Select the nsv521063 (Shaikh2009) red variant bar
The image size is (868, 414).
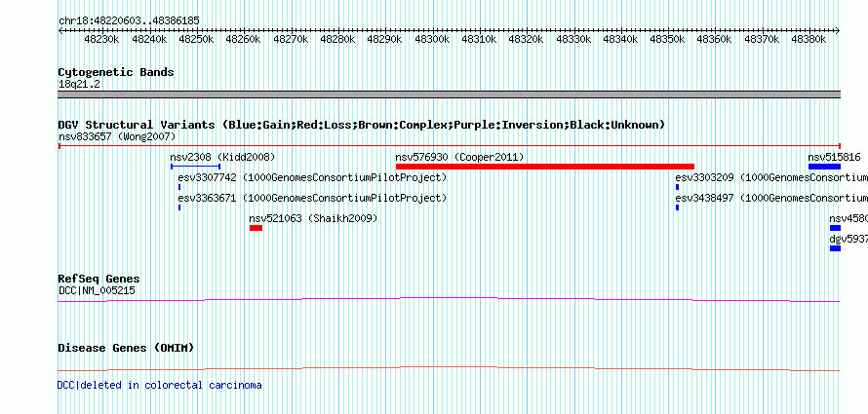tap(256, 228)
